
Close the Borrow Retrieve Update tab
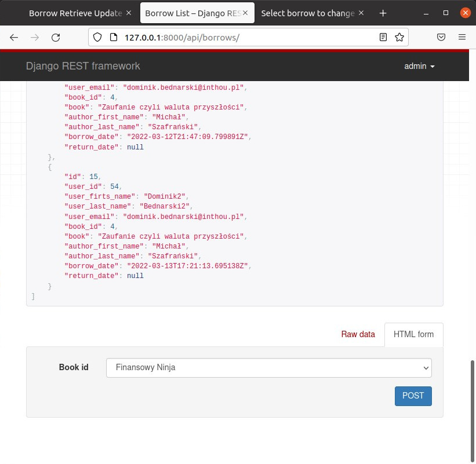128,13
